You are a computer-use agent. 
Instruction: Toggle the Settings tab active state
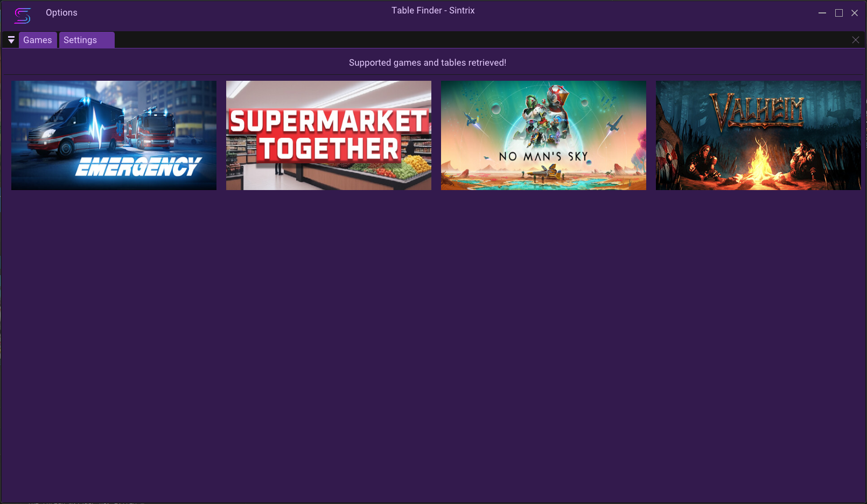coord(80,39)
